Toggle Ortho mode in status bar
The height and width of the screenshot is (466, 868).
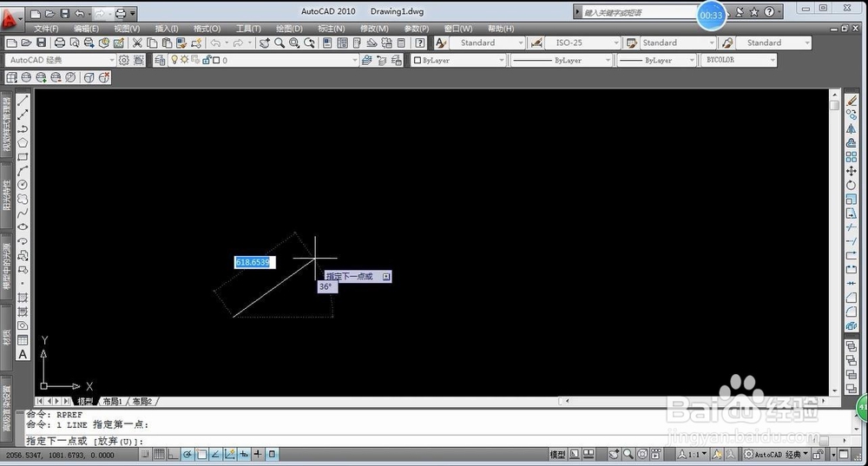174,455
